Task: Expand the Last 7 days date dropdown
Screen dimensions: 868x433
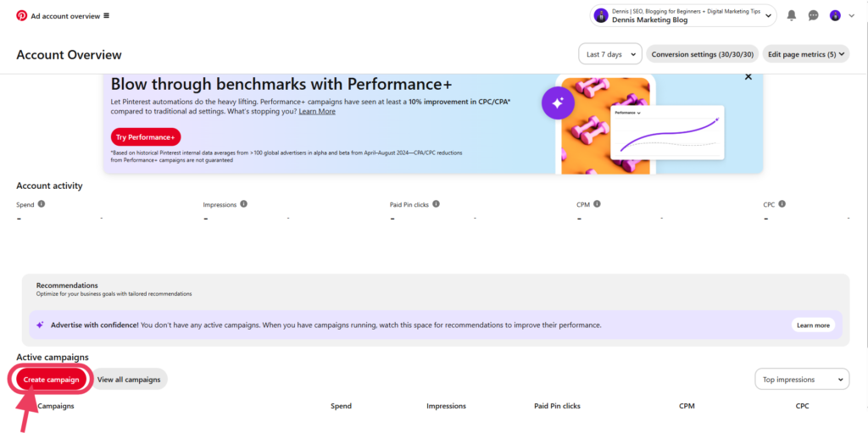Action: tap(610, 54)
